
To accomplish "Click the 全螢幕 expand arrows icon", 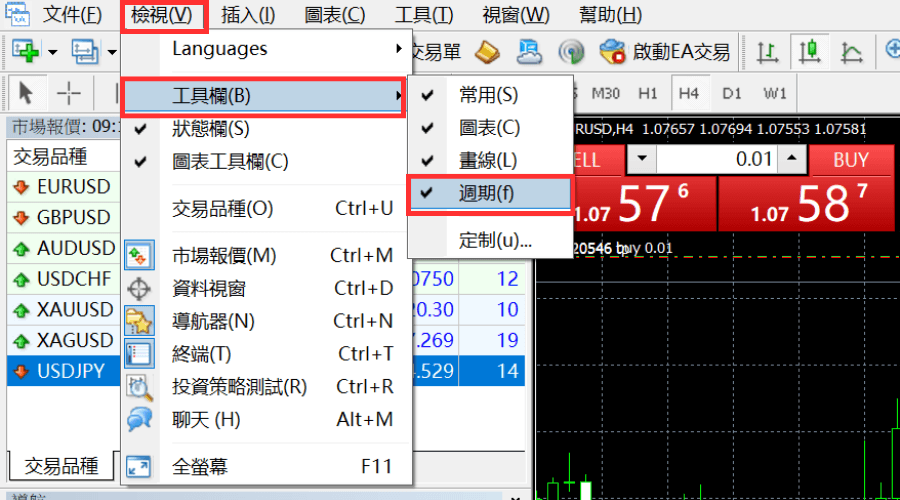I will 138,467.
